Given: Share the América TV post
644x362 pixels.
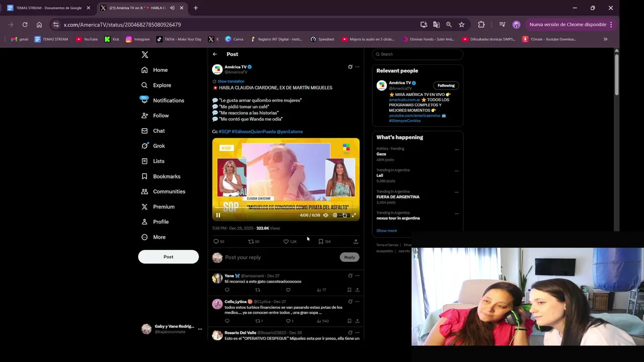Looking at the screenshot, I should [356, 242].
